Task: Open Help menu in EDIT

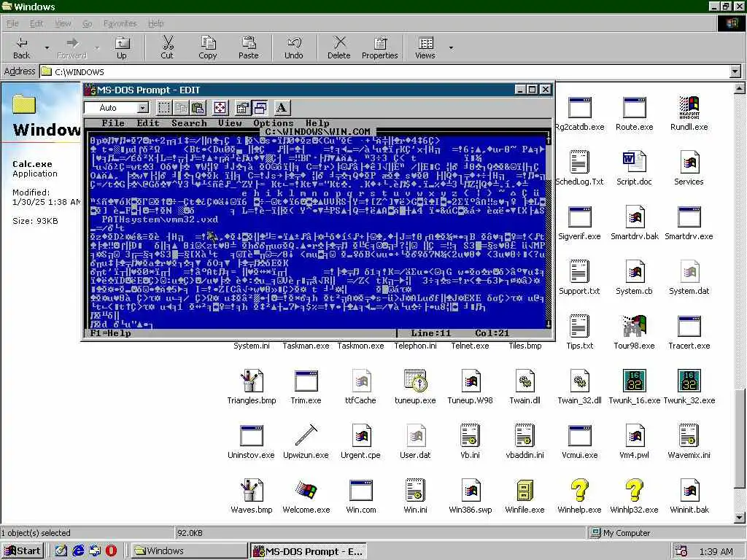Action: click(x=317, y=123)
